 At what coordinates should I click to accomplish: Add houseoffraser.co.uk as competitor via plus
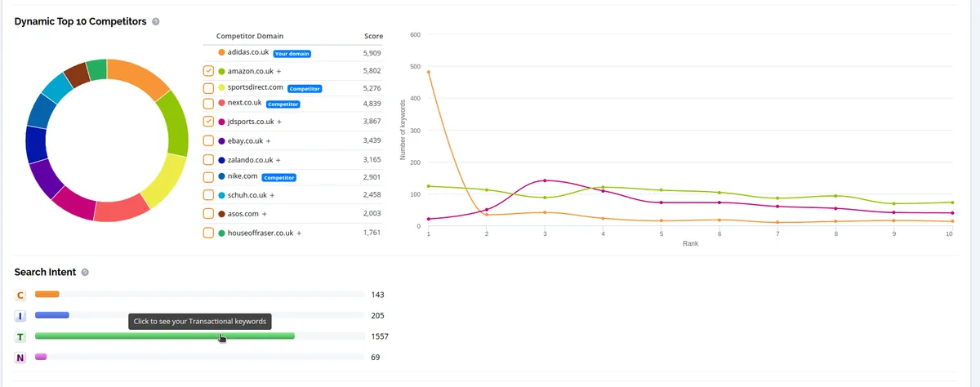tap(299, 234)
